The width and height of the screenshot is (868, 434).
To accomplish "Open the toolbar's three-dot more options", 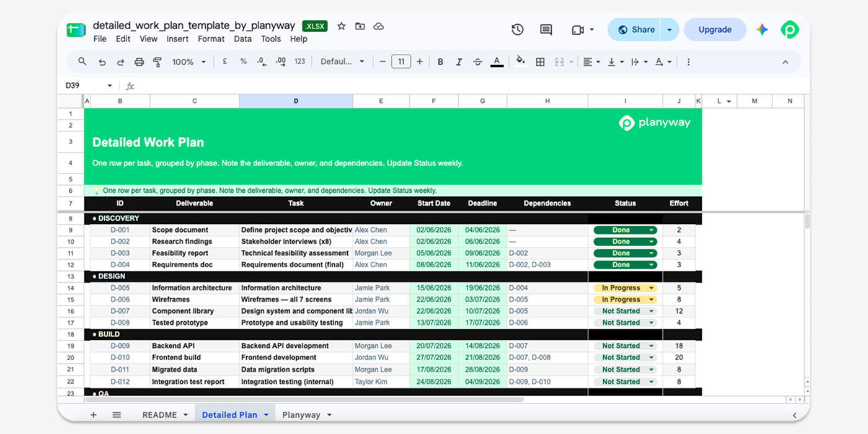I will pos(688,62).
